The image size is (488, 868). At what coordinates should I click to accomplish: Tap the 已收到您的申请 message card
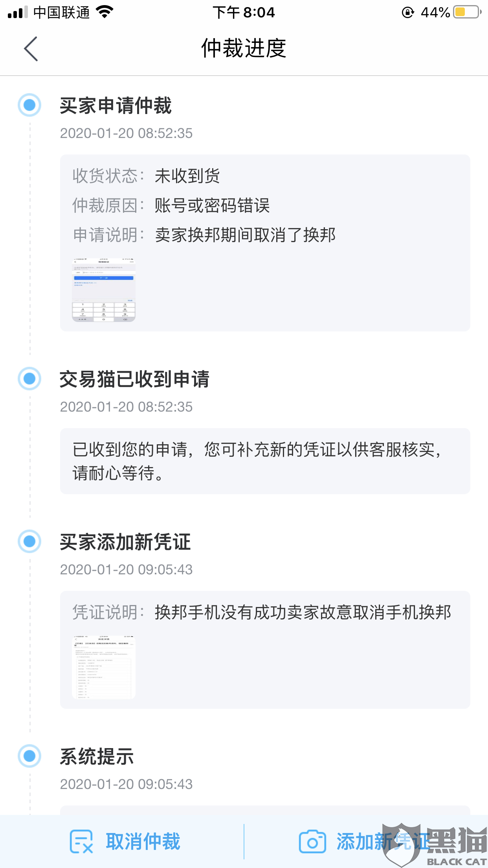(265, 461)
